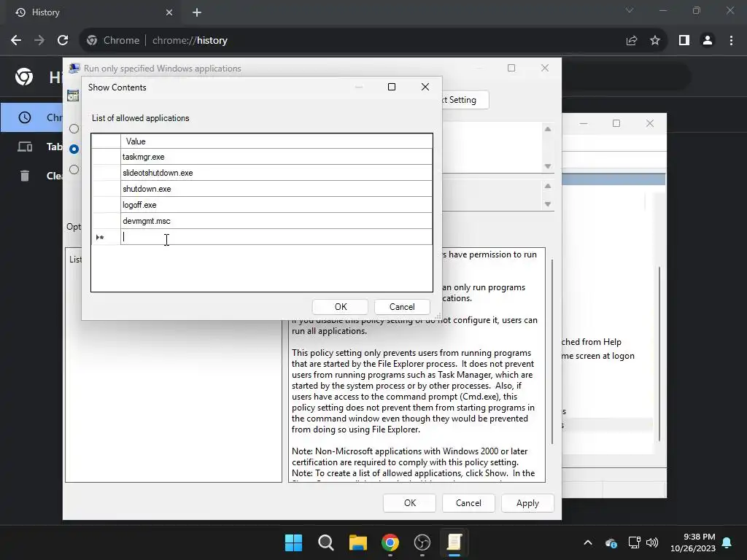Screen dimensions: 747x560
Task: Click the policy window OK button
Action: point(410,503)
